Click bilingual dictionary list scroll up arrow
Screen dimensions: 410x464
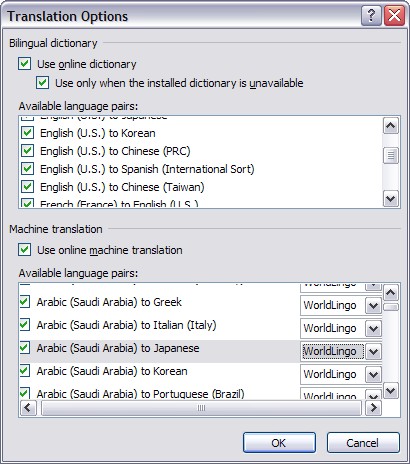391,126
